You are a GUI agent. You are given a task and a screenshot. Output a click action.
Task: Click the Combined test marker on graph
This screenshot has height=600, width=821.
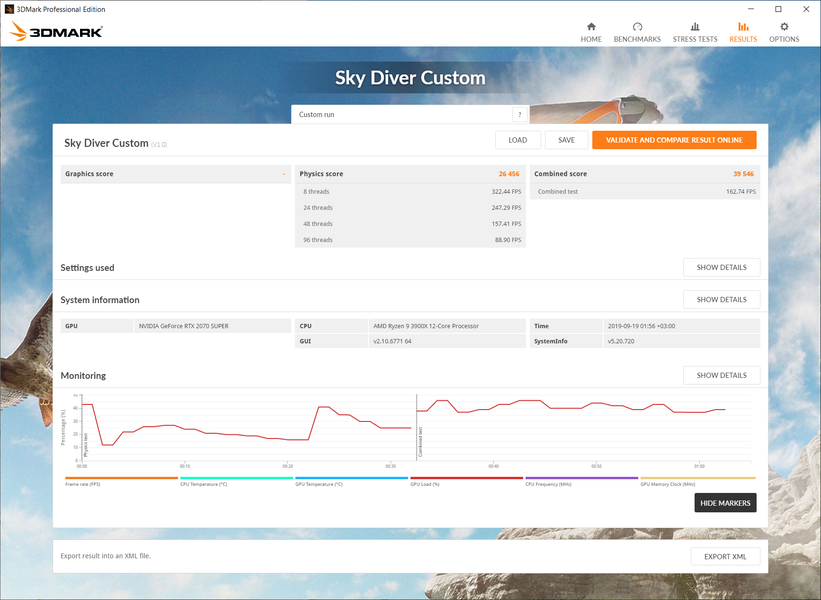click(420, 442)
